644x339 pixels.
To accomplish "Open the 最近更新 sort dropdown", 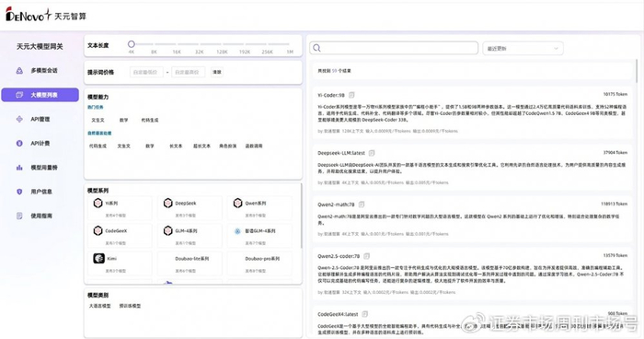I will 523,48.
